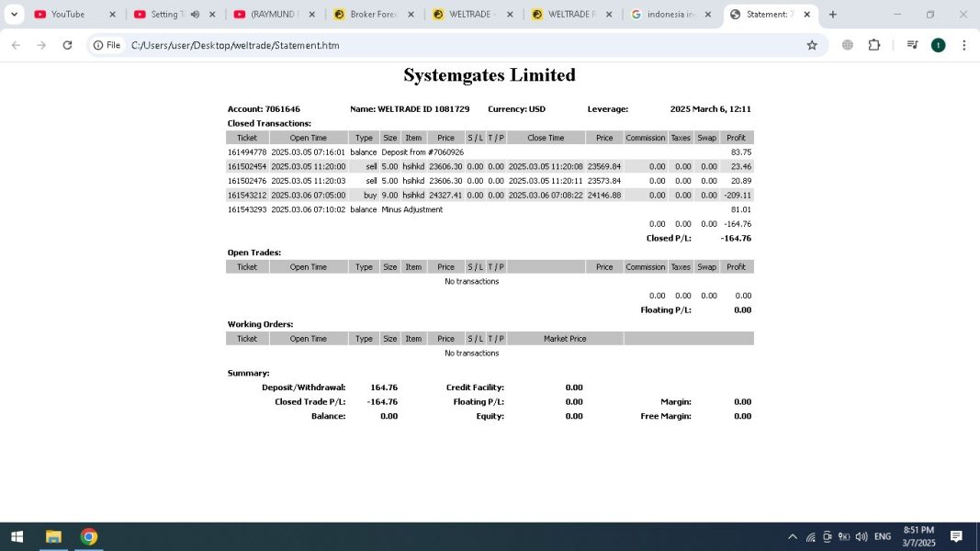Click the 2025 March 6, 12:11 date
Viewport: 980px width, 551px height.
click(711, 108)
